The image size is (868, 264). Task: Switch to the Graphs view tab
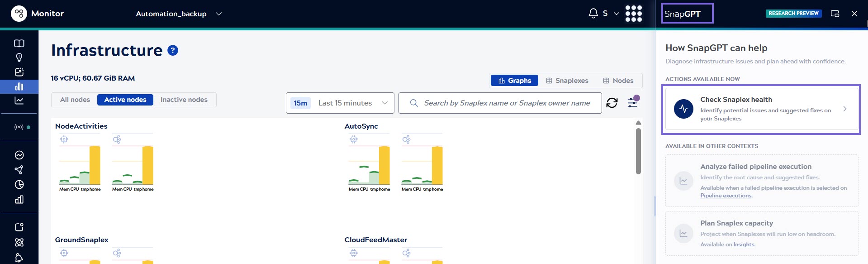pos(515,81)
